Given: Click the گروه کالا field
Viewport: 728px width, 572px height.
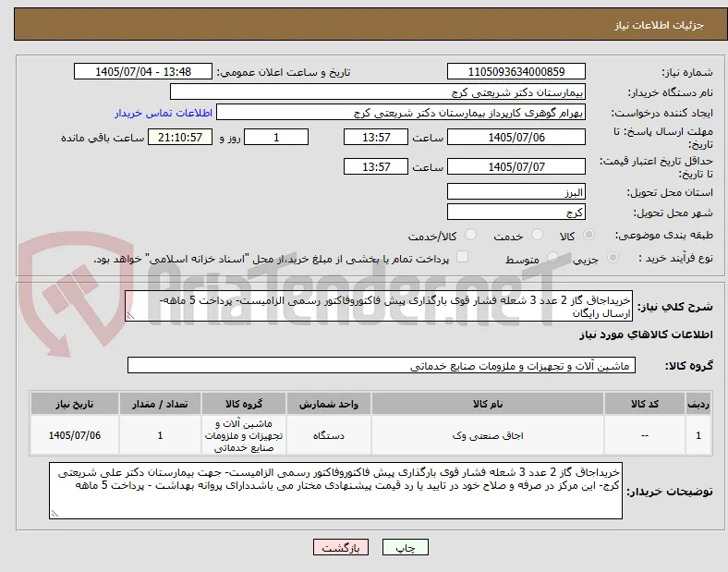Looking at the screenshot, I should [382, 365].
